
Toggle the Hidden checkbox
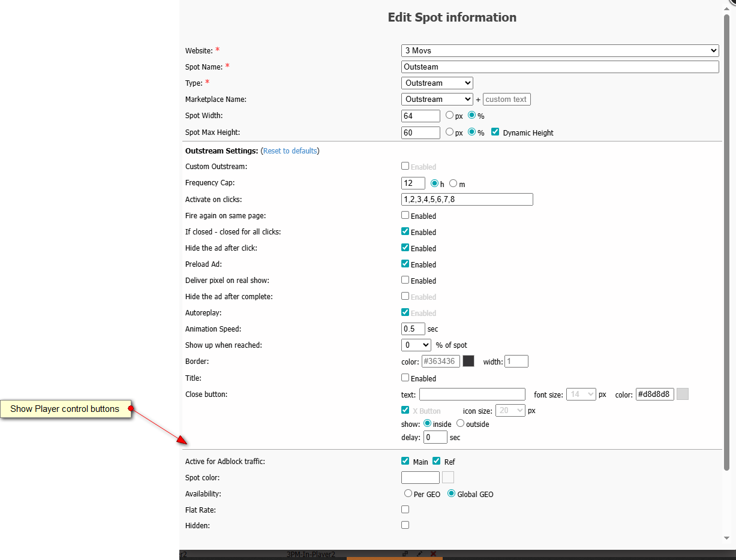tap(405, 525)
